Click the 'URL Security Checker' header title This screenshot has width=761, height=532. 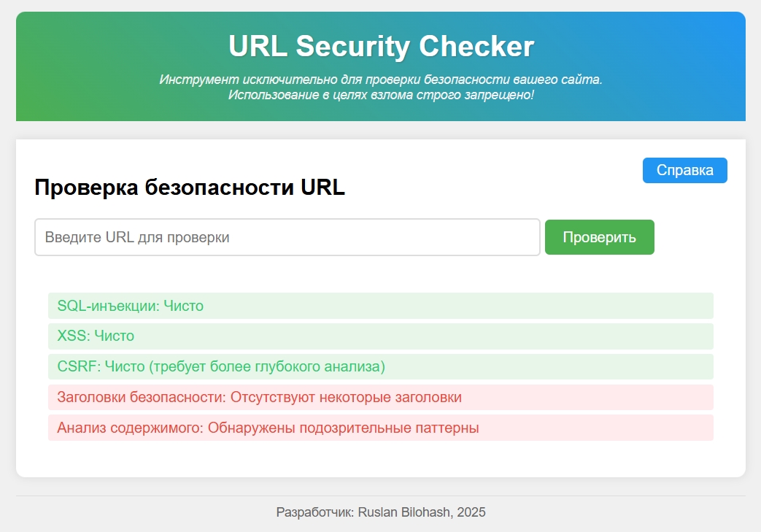pyautogui.click(x=381, y=47)
